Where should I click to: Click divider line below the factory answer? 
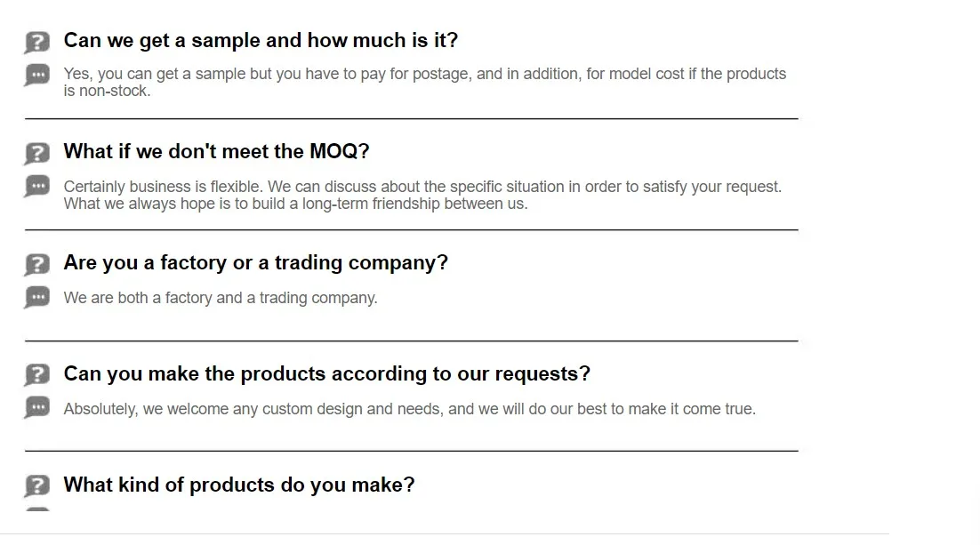point(411,341)
